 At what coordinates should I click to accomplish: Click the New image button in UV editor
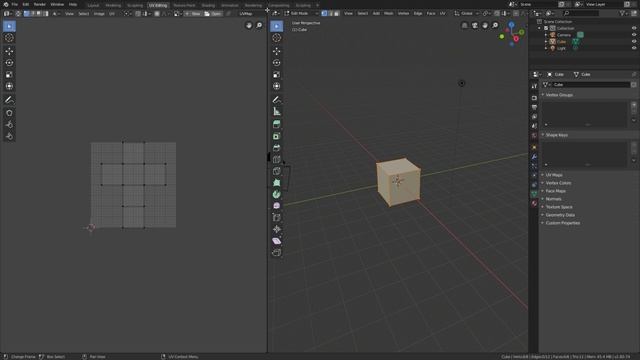[x=193, y=13]
